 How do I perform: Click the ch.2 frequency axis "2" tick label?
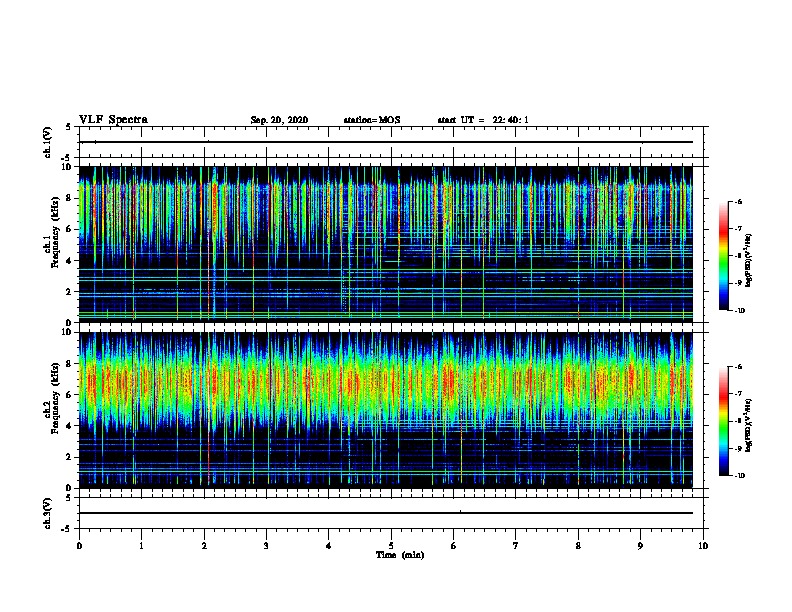pyautogui.click(x=70, y=457)
